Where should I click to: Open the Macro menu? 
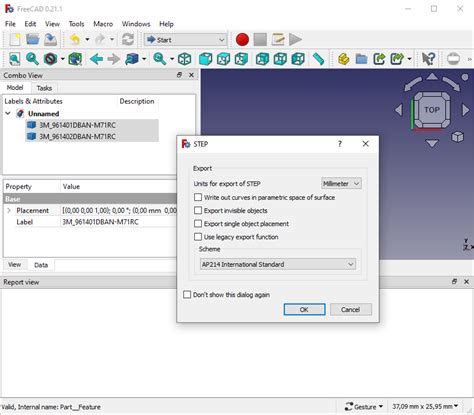pyautogui.click(x=103, y=24)
